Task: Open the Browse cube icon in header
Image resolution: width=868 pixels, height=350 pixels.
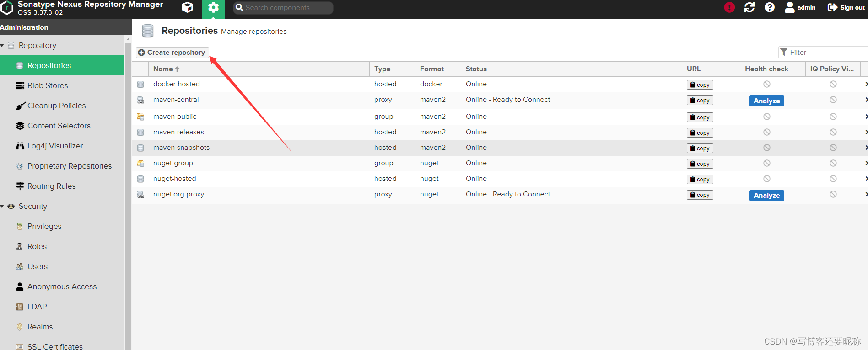Action: tap(187, 7)
